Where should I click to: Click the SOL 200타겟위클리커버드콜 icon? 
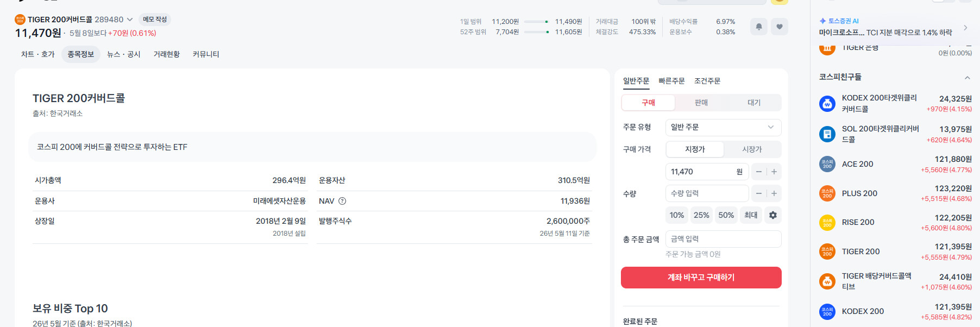(x=827, y=134)
